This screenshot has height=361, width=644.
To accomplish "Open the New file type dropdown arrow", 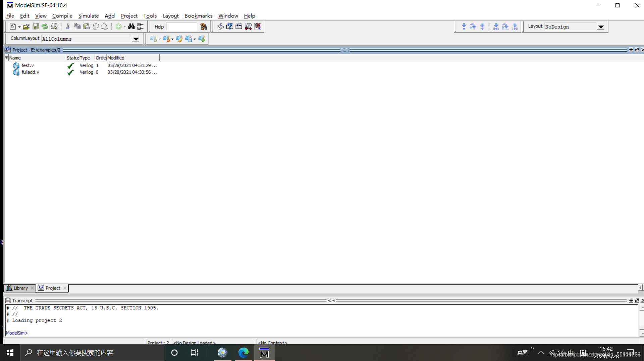I will click(19, 27).
